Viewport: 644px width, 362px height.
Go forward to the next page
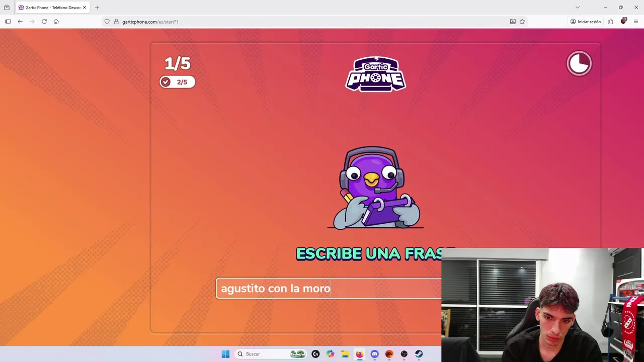[x=32, y=22]
